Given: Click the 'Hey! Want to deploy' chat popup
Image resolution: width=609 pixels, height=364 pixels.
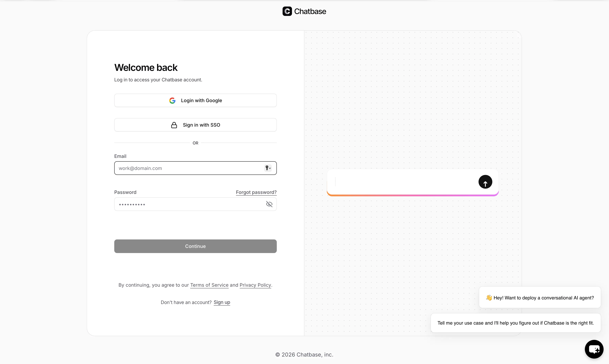Looking at the screenshot, I should 540,298.
